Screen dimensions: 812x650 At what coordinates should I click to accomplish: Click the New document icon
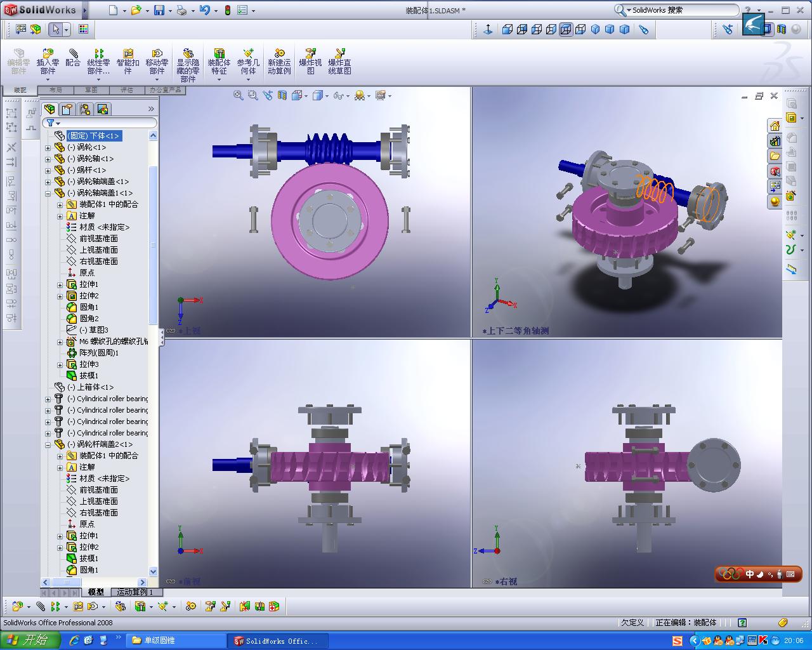tap(113, 10)
